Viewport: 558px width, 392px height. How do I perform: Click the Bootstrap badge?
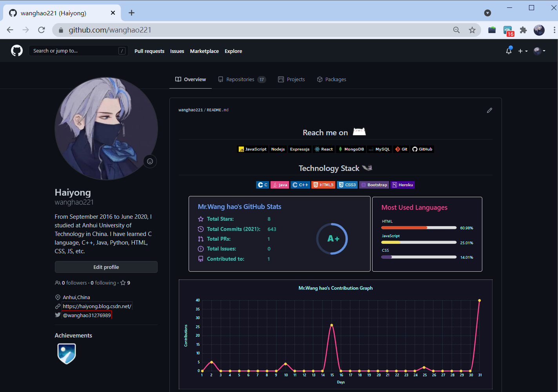pyautogui.click(x=374, y=185)
